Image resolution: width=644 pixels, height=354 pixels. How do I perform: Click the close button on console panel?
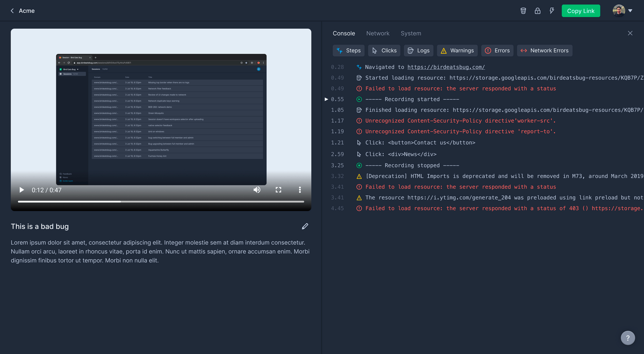pyautogui.click(x=630, y=33)
